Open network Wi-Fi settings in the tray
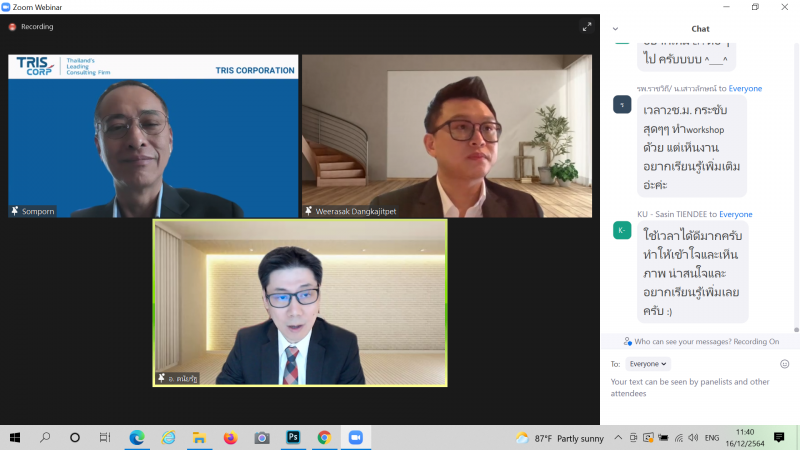The width and height of the screenshot is (800, 450). [x=679, y=438]
